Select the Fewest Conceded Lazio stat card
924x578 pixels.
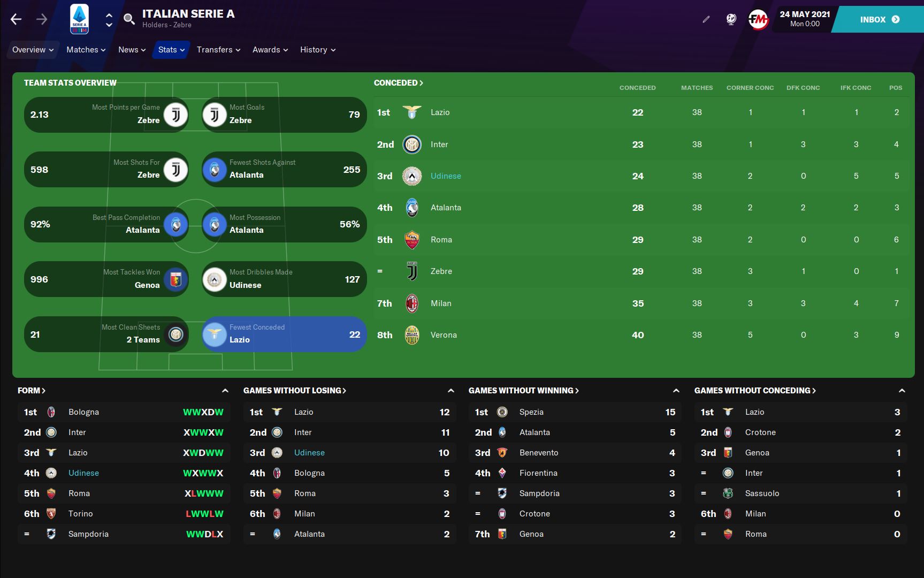pos(284,334)
